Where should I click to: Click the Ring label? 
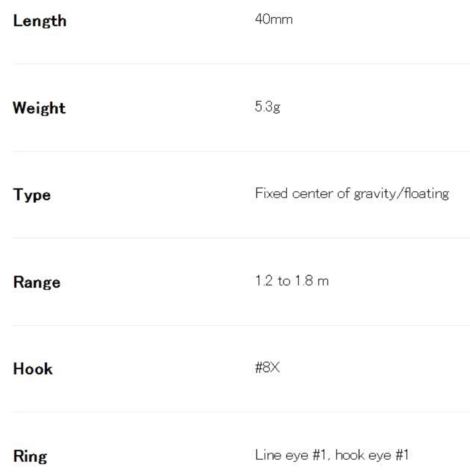click(x=30, y=456)
